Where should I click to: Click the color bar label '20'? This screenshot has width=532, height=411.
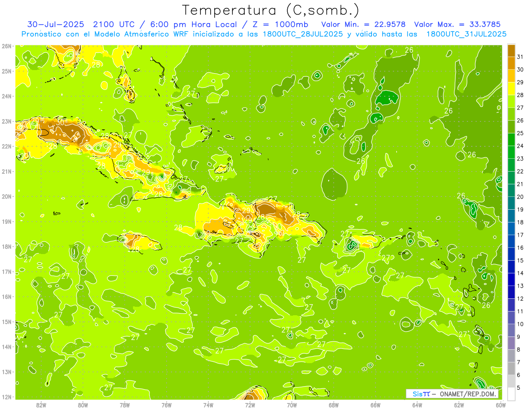520,197
